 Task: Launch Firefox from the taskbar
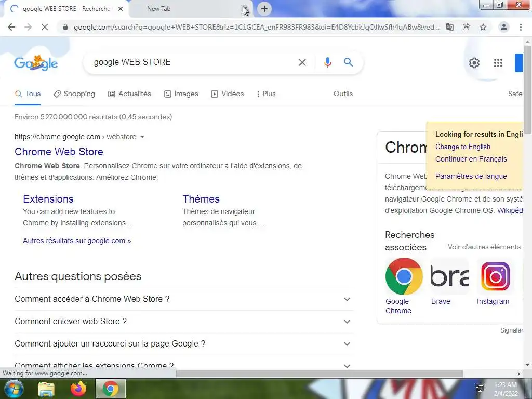point(78,389)
